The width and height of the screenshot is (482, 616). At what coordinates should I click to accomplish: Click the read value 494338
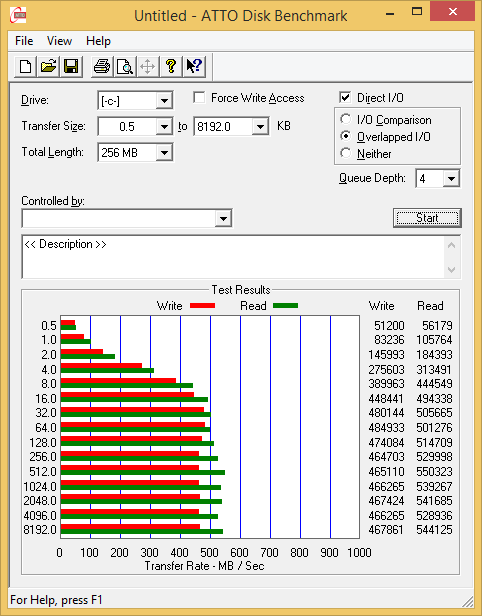(434, 399)
